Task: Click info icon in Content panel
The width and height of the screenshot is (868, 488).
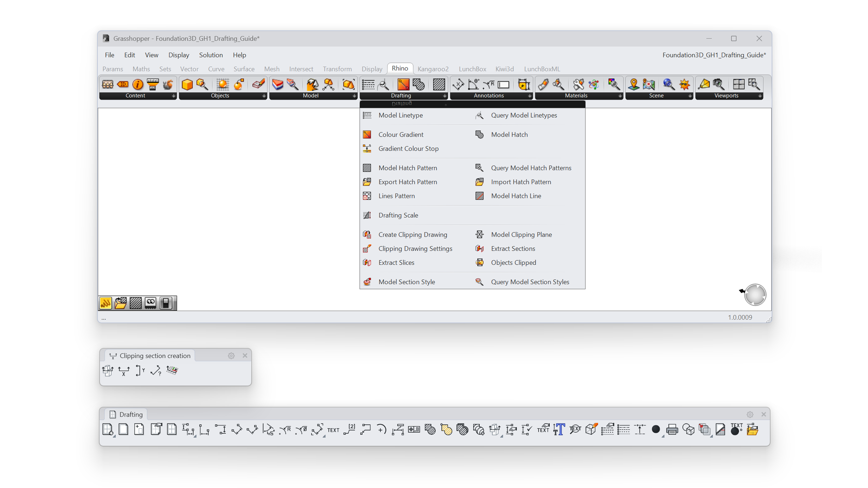Action: 138,84
